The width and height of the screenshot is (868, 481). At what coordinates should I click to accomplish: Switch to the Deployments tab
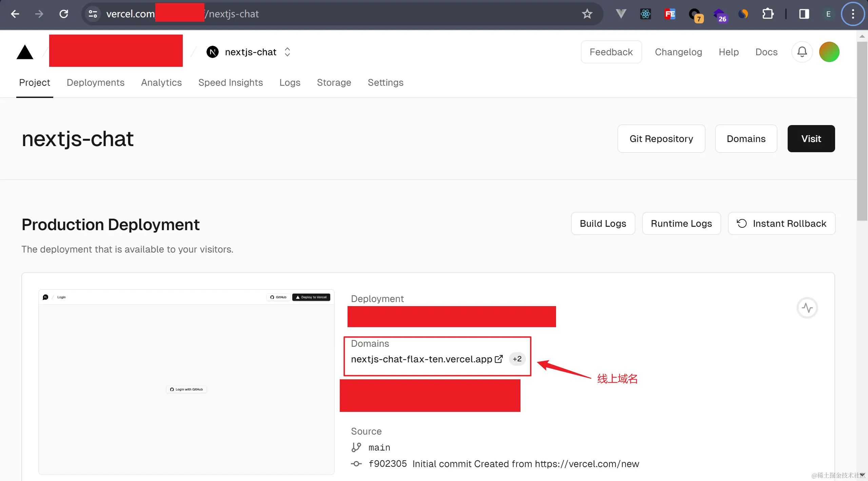(96, 83)
